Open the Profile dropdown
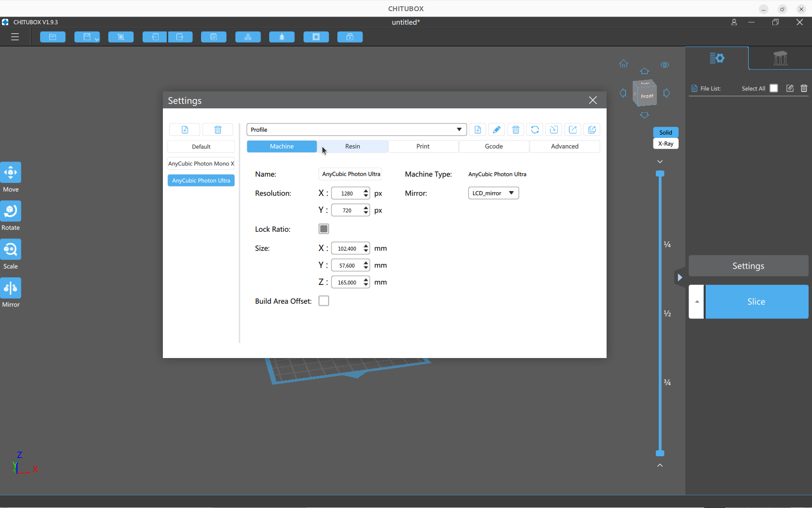812x508 pixels. 356,130
